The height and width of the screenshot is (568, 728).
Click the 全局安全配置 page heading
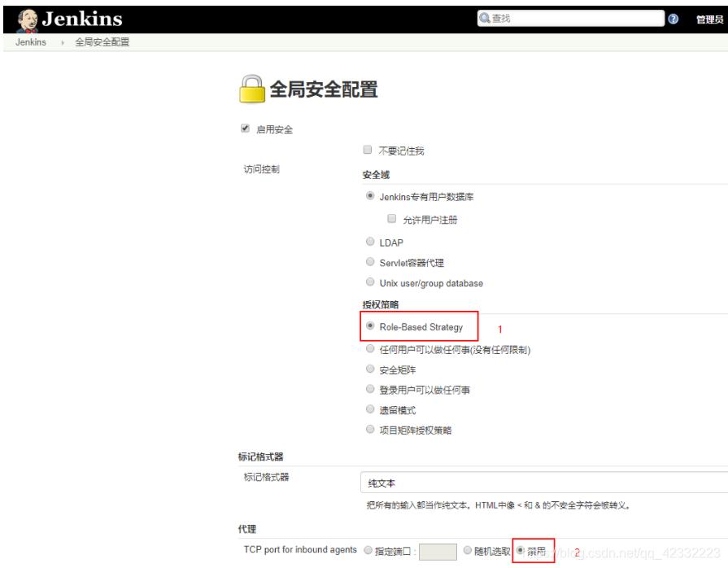324,90
